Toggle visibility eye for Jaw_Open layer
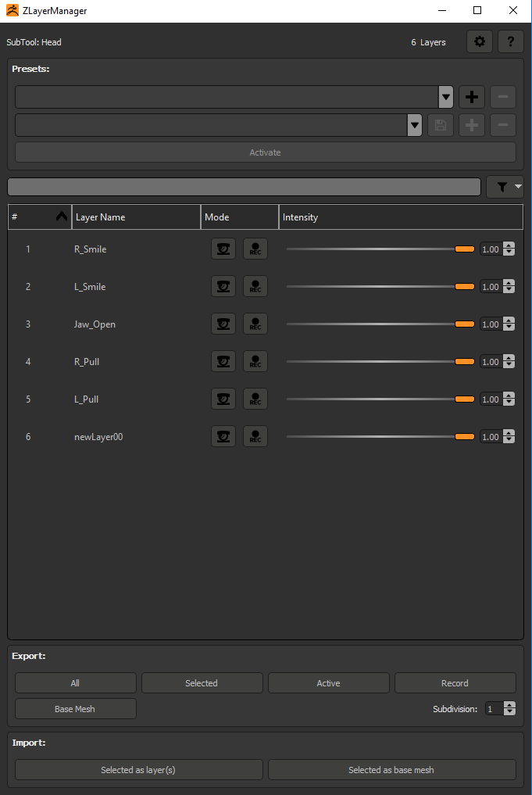 223,324
